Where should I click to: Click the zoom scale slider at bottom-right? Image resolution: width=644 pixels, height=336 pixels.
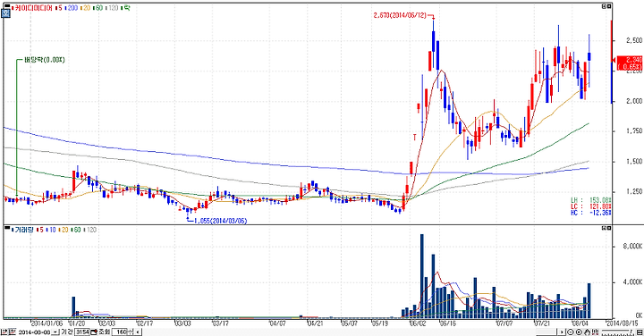click(617, 332)
